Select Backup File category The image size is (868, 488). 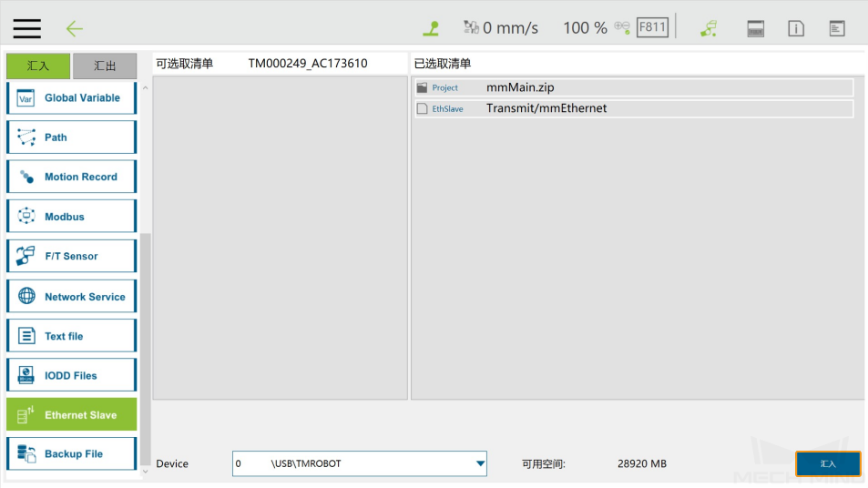click(71, 453)
